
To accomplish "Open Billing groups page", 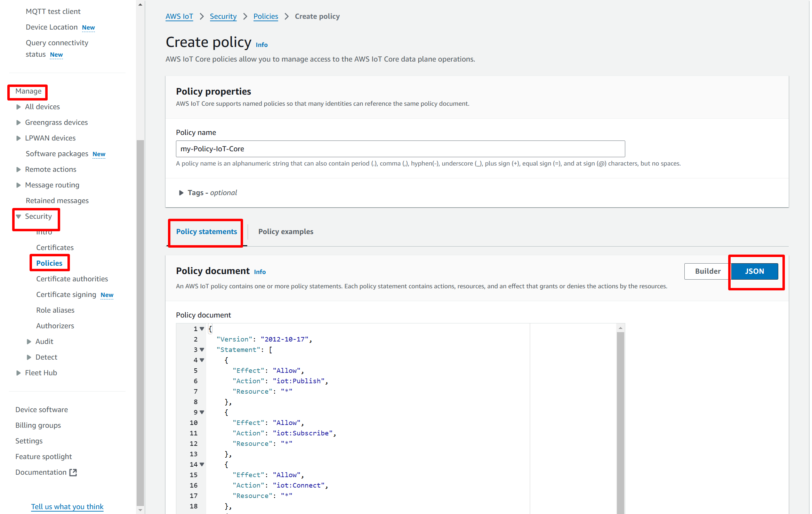I will 38,425.
